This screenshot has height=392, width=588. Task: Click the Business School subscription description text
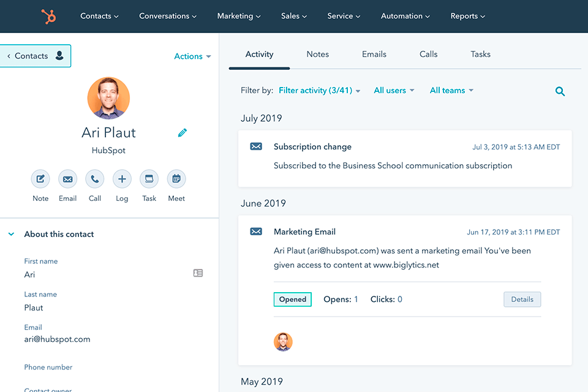[393, 166]
